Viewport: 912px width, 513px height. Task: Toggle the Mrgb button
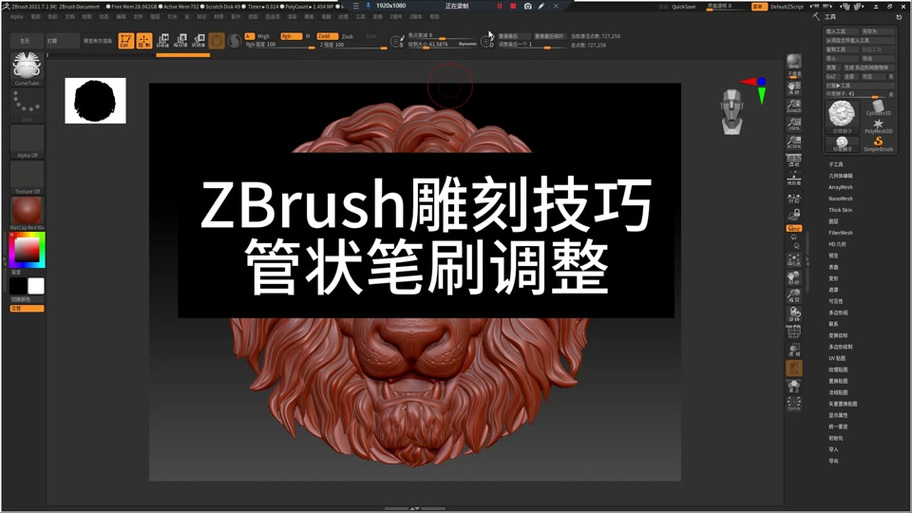[263, 36]
